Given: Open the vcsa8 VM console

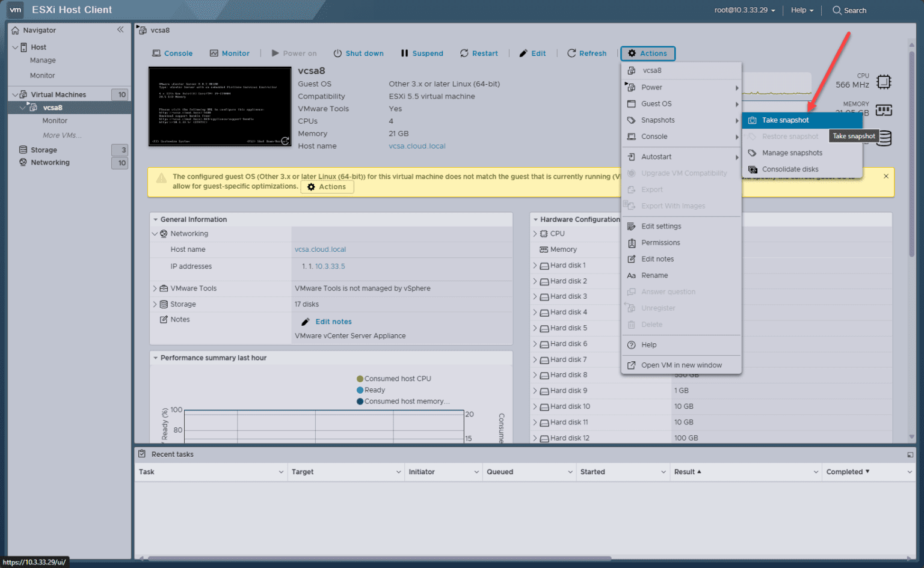Looking at the screenshot, I should (173, 53).
